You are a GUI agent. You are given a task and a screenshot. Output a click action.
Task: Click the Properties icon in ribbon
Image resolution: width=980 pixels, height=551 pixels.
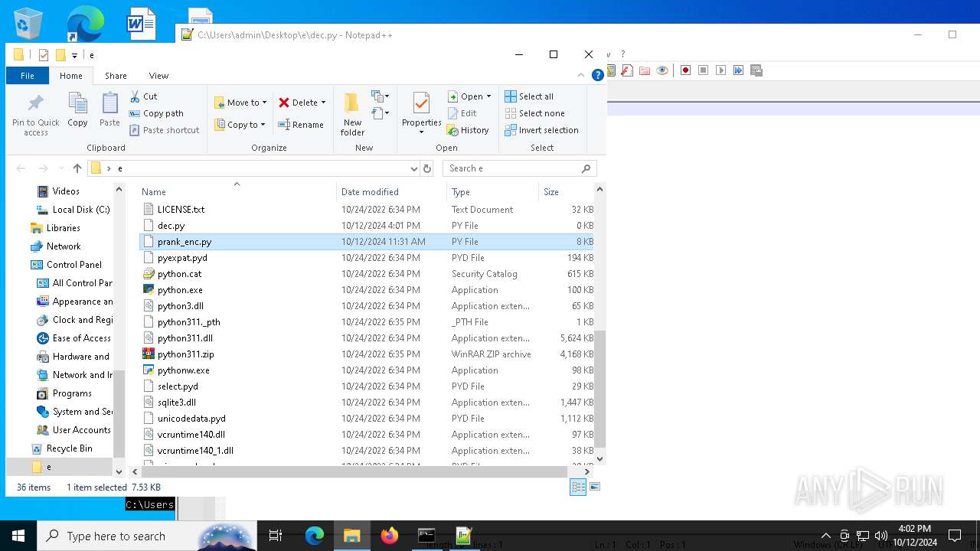pos(421,103)
